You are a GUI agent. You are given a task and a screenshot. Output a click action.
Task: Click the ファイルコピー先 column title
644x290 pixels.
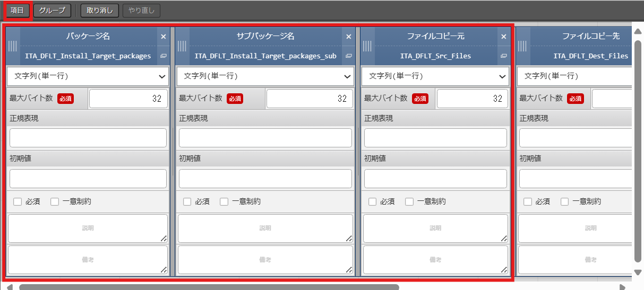(591, 37)
